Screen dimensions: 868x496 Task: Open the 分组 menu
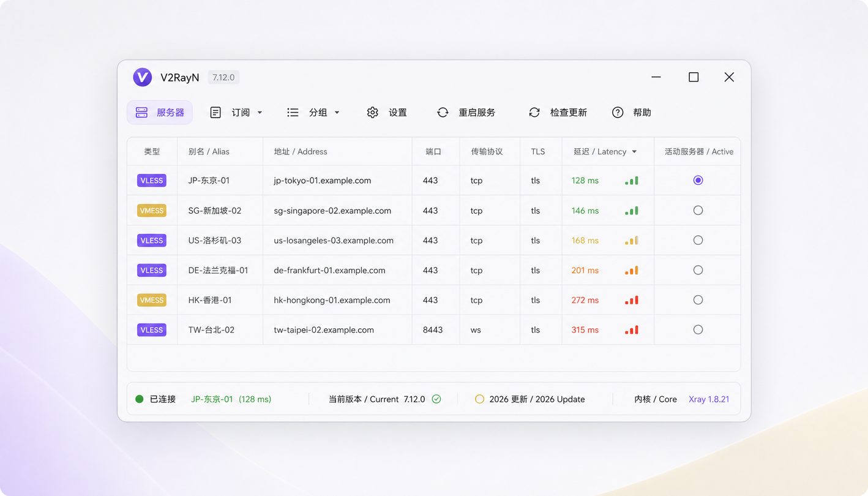click(313, 113)
